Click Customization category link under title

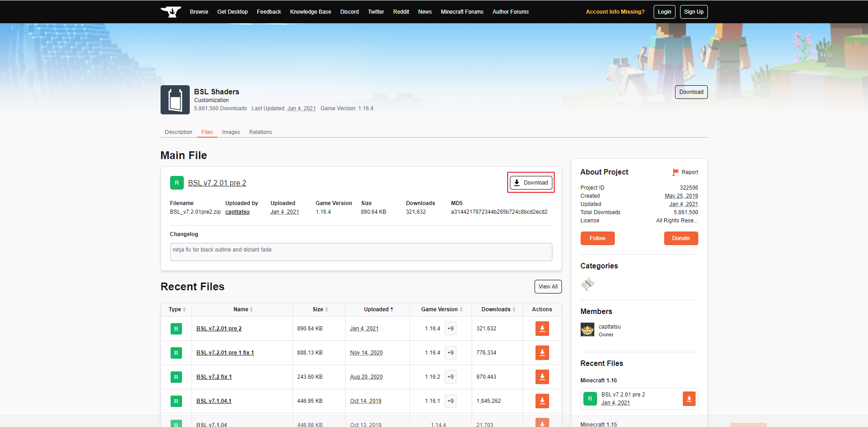pyautogui.click(x=211, y=100)
